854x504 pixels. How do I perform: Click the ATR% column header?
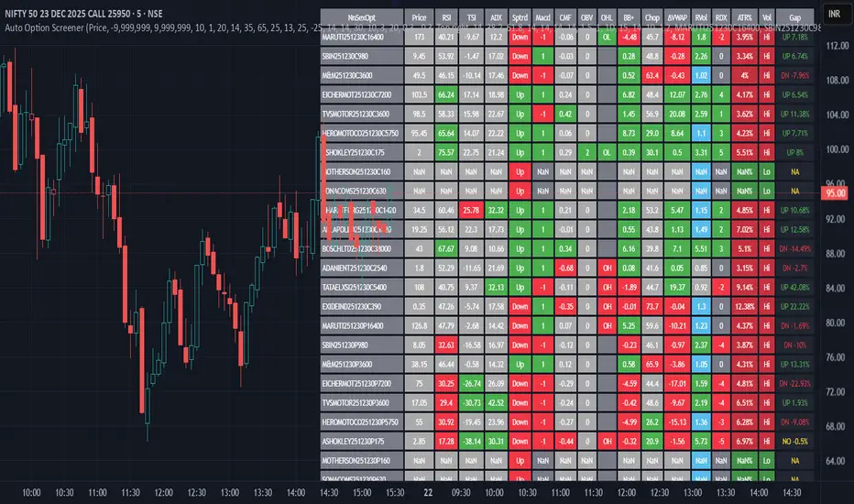[x=745, y=17]
